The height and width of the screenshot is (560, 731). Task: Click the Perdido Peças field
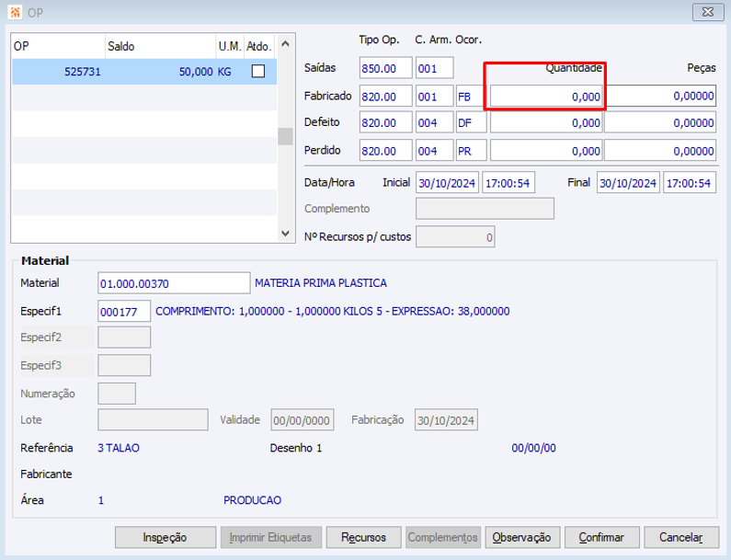660,151
